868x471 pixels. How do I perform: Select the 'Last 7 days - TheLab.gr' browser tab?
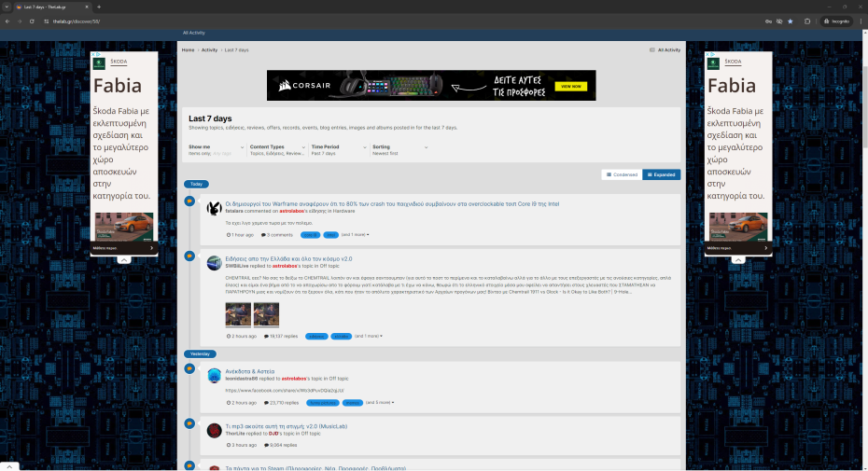(52, 7)
